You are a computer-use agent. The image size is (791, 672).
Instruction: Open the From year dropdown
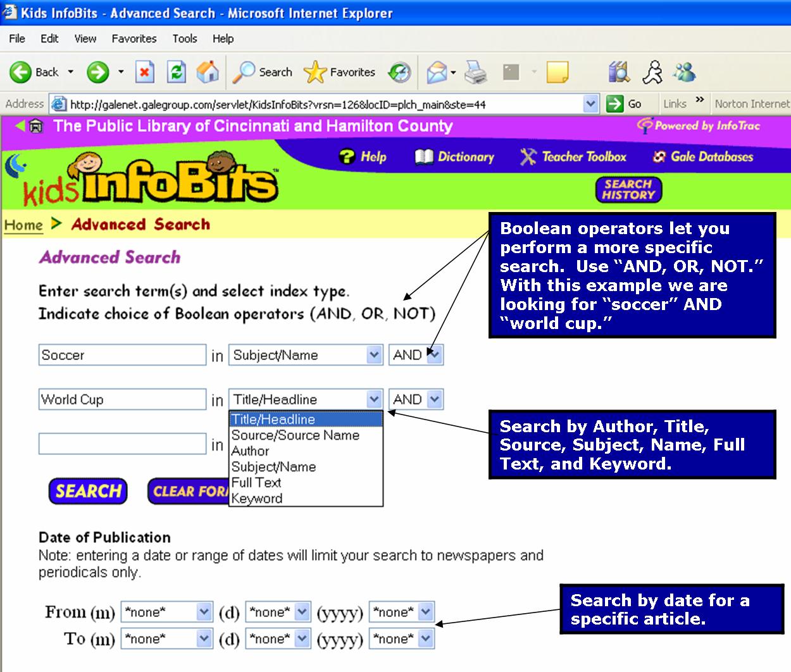click(x=426, y=612)
